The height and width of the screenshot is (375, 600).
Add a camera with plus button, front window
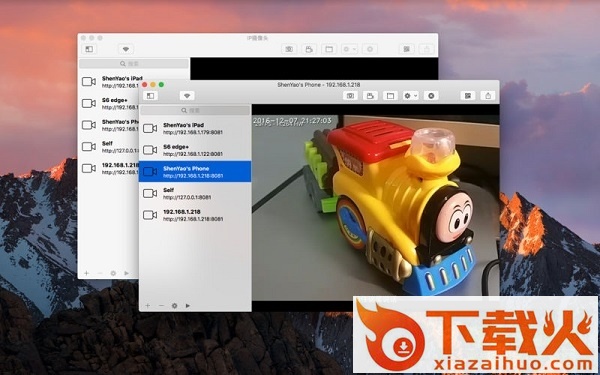(148, 306)
